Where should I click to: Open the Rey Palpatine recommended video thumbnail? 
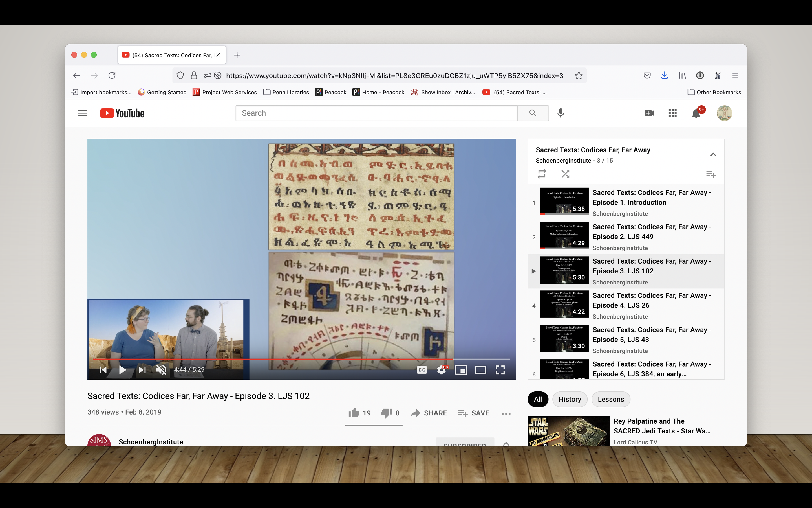568,432
